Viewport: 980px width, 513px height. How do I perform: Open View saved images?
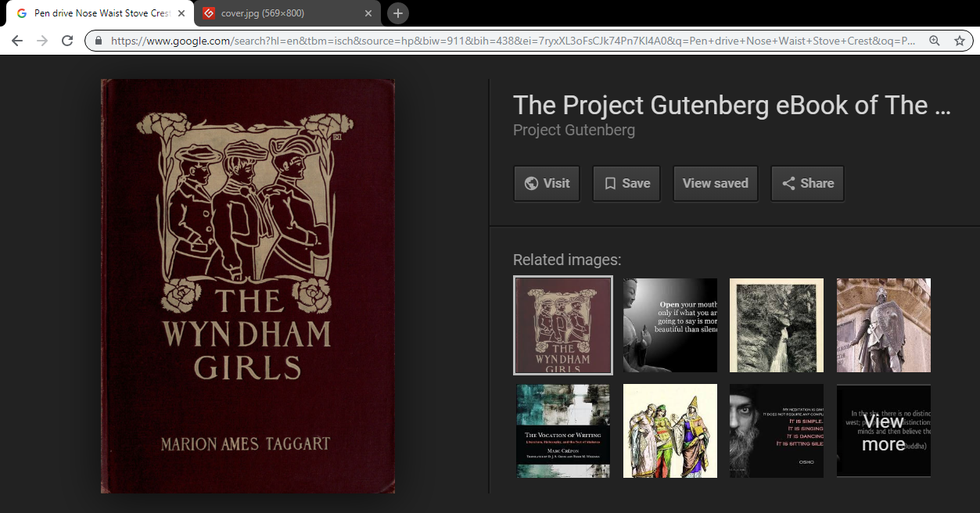[x=716, y=183]
